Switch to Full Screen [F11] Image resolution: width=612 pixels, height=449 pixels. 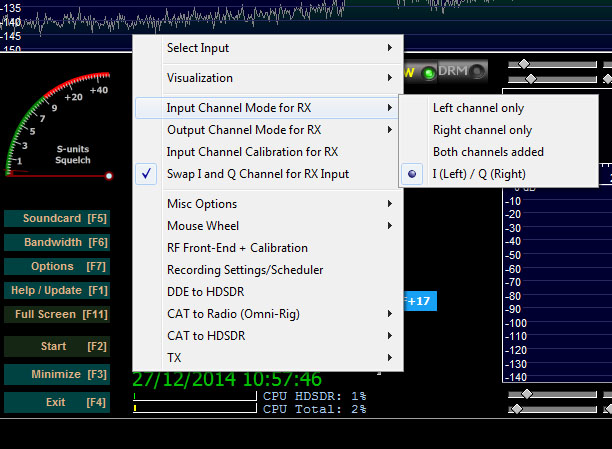[x=57, y=314]
